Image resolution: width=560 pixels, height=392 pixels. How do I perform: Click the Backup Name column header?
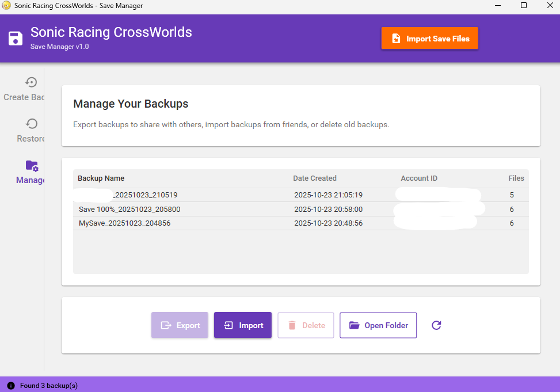point(101,178)
